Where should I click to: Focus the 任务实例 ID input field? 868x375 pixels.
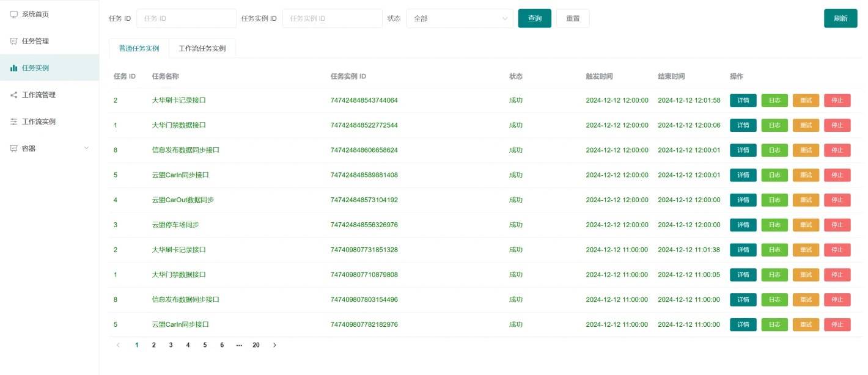[333, 18]
